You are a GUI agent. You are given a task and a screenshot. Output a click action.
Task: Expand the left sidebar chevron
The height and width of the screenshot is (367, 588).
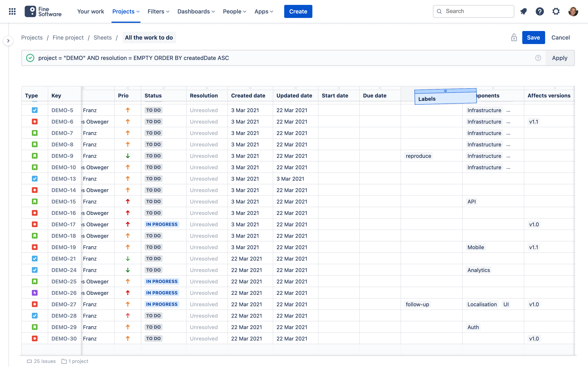click(8, 41)
